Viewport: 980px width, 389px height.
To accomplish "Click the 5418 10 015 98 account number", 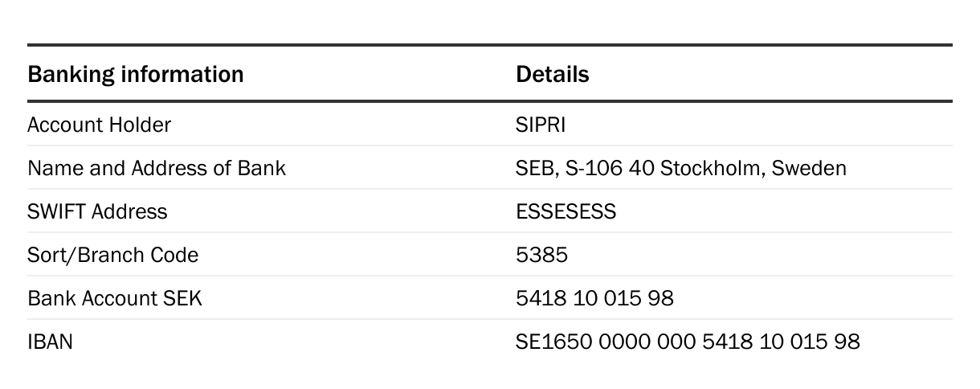I will click(594, 298).
